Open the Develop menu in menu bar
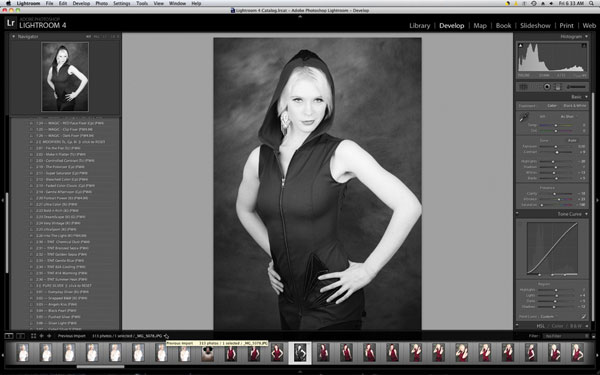The width and height of the screenshot is (600, 375). click(x=81, y=3)
